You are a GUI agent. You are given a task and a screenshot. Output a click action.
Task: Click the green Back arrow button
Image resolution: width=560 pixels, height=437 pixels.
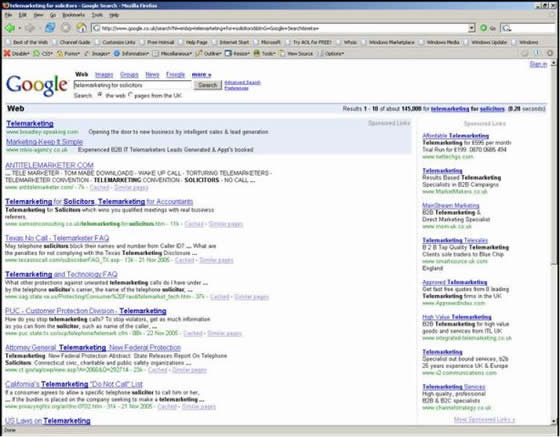pos(9,28)
